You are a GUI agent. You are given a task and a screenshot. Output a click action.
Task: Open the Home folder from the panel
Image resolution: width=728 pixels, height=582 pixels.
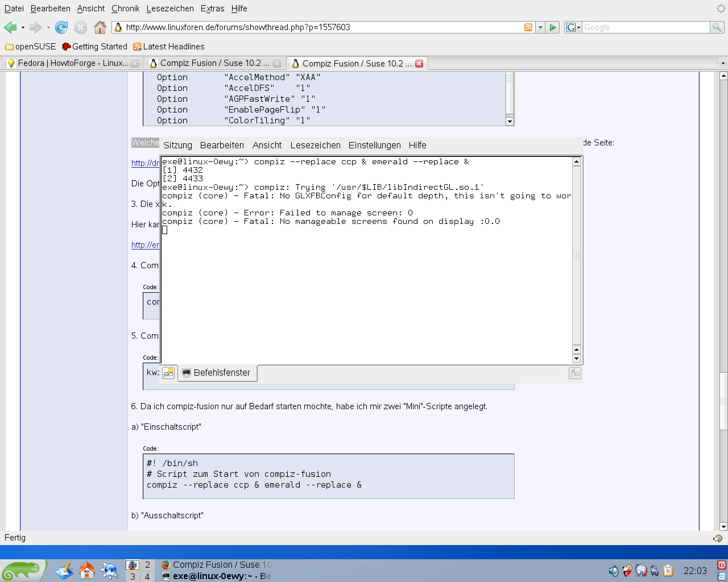[87, 571]
